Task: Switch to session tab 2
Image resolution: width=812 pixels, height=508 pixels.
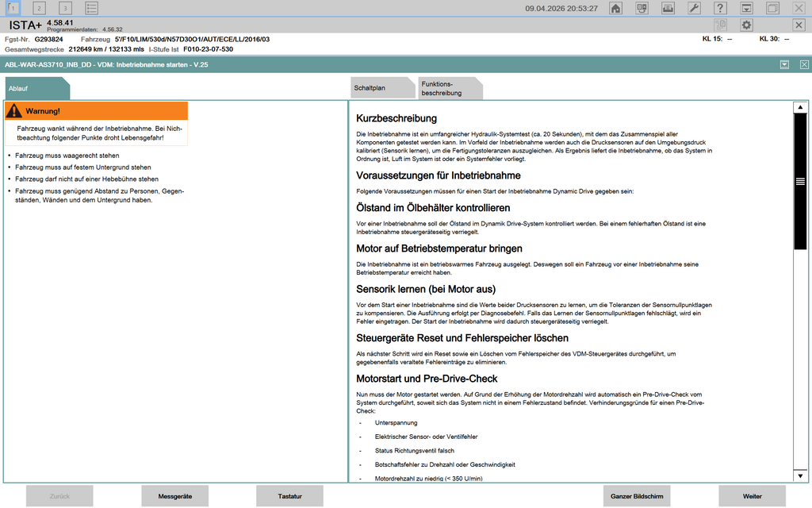Action: coord(39,8)
